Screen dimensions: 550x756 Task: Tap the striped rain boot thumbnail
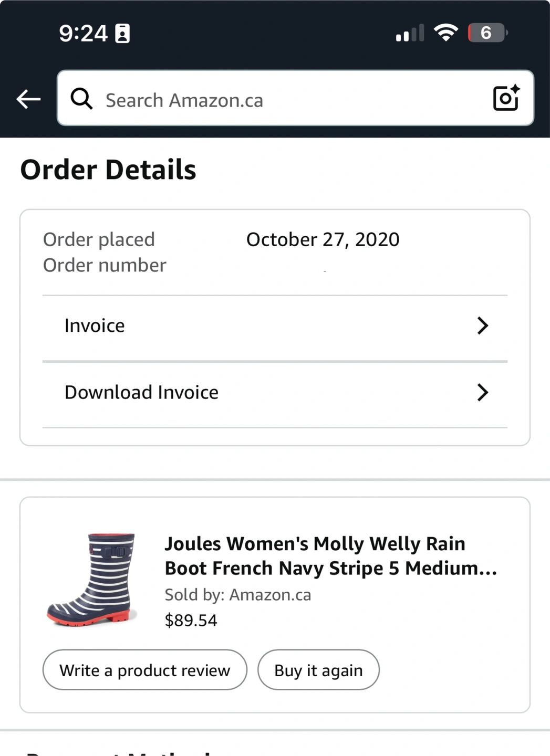tap(92, 580)
